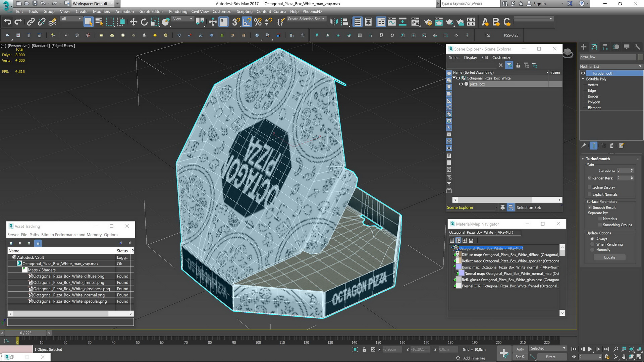This screenshot has width=644, height=362.
Task: Remove modifier with the trash icon
Action: coord(611,145)
